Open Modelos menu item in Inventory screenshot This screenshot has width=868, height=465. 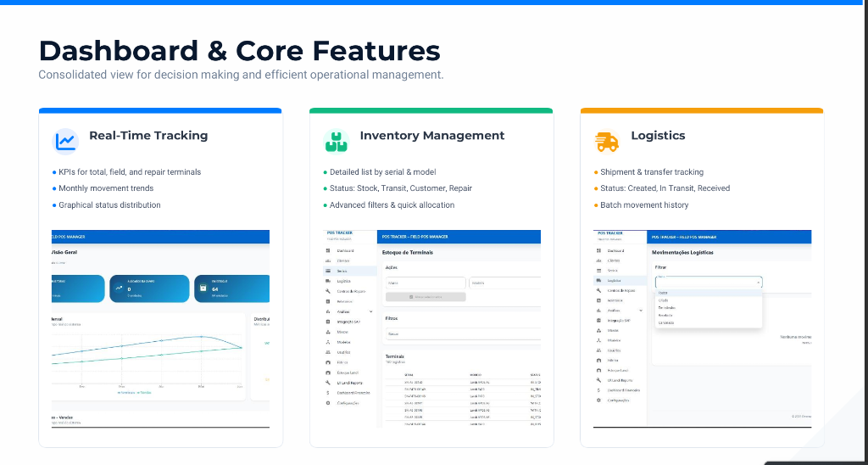(x=350, y=342)
